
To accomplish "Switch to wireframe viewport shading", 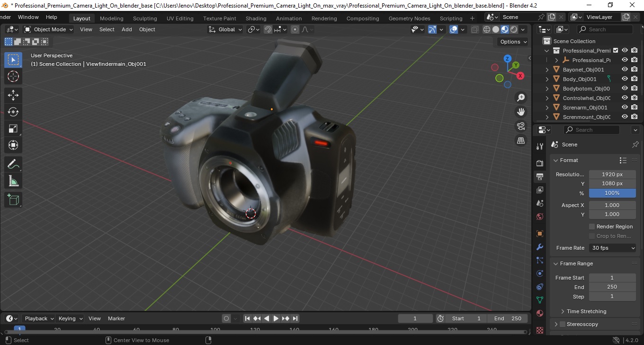I will tap(486, 29).
